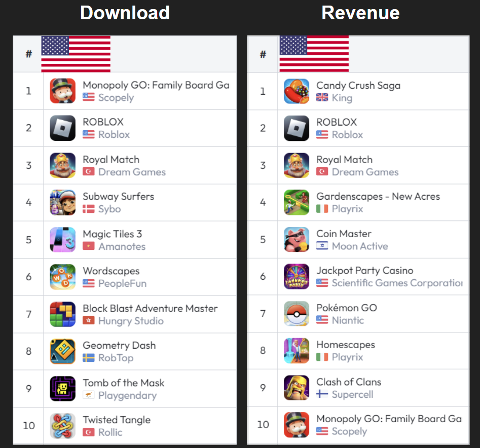The image size is (480, 448).
Task: Open the Scopely publisher link in Download list
Action: [x=116, y=98]
